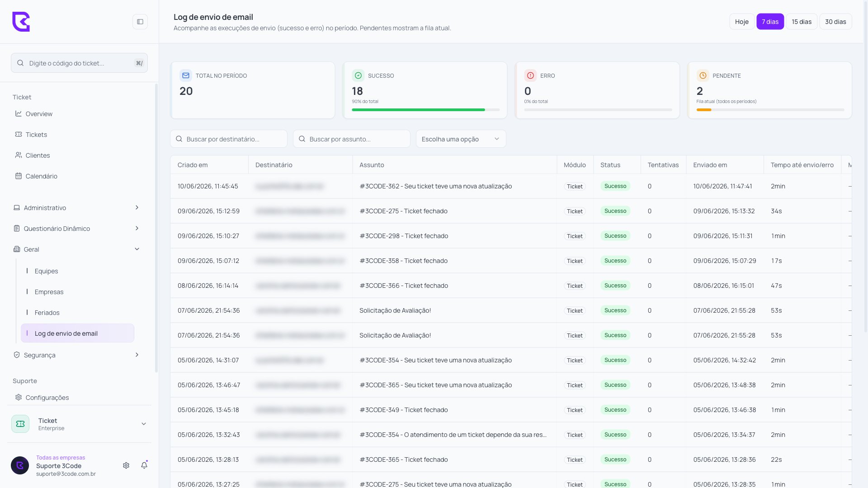Click the sidebar vertical scrollbar
The image size is (868, 488).
coord(156,228)
